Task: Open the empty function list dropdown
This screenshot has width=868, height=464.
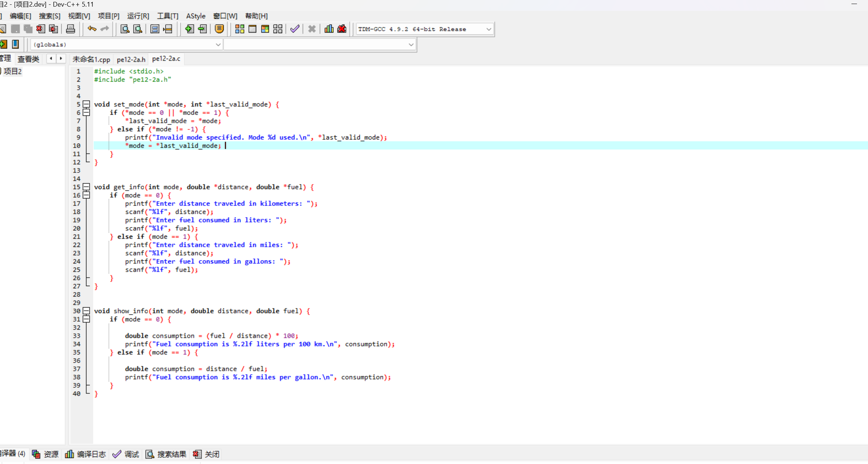Action: [411, 45]
